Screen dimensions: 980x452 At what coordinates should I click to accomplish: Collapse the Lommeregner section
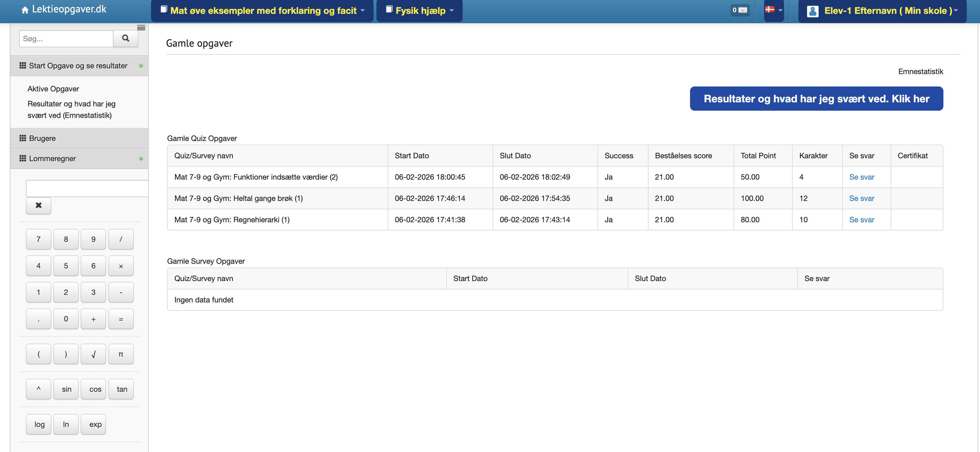[52, 159]
